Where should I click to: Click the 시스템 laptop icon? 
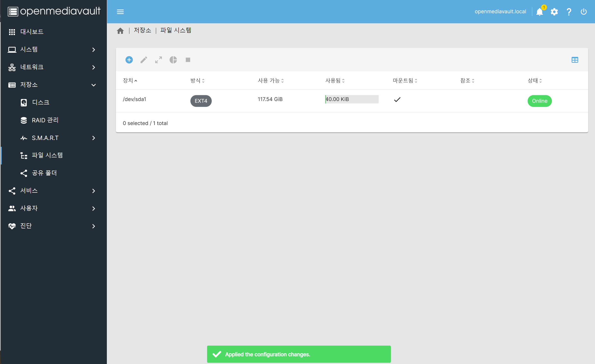click(x=12, y=50)
